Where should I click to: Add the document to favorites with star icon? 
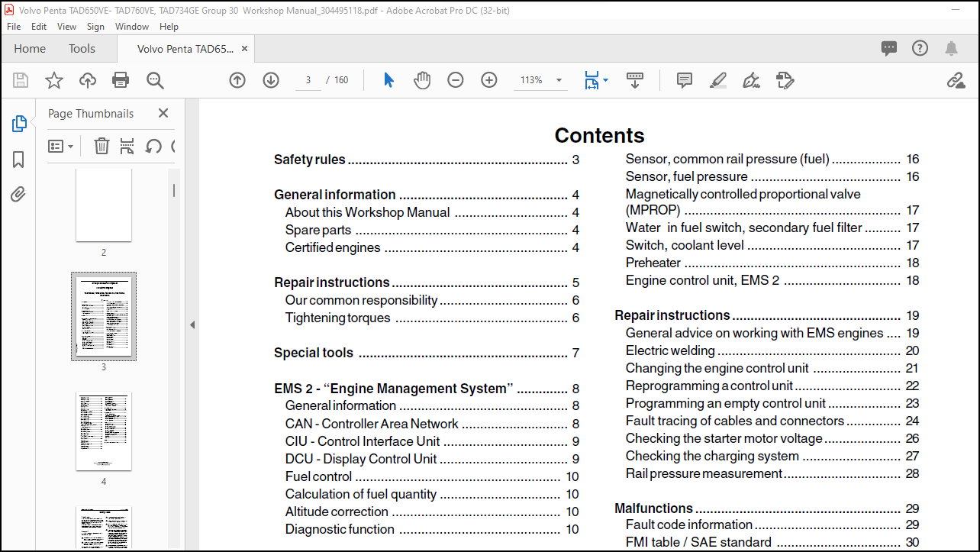pyautogui.click(x=54, y=80)
